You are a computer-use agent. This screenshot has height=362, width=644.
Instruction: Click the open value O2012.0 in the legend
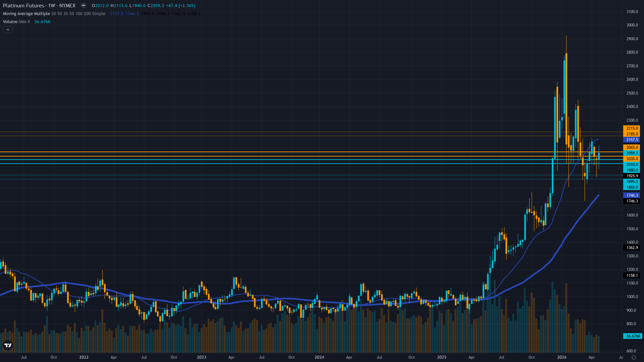pos(100,6)
